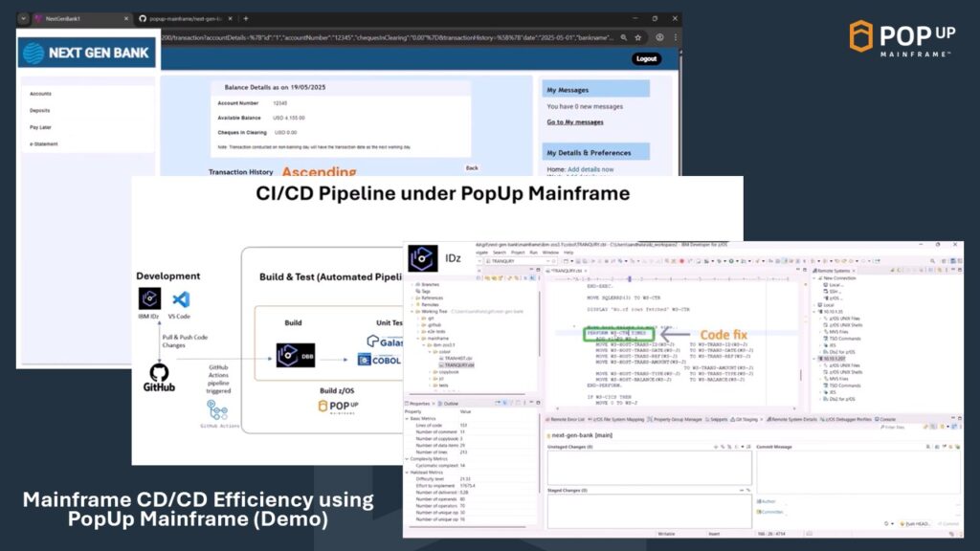
Task: Collapse the mainframe folder in tree
Action: [x=418, y=338]
